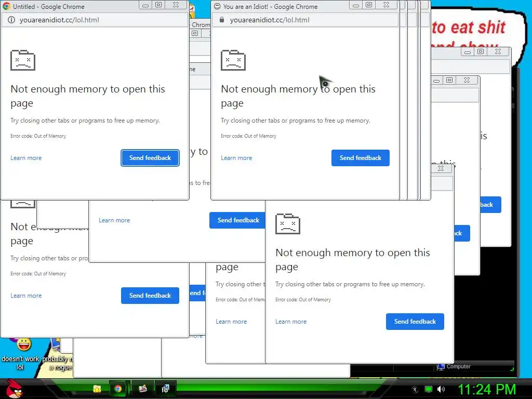Click the Chrome logo in Untitled window title bar

coord(6,6)
